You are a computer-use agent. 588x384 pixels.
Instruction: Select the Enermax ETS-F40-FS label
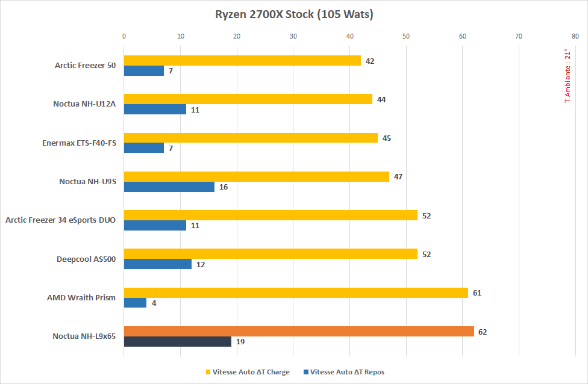79,143
